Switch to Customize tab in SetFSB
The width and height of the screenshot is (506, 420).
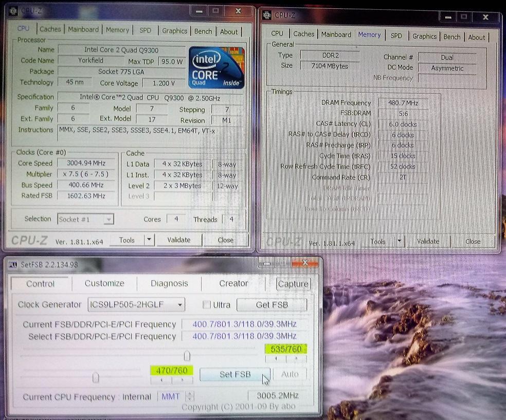104,283
